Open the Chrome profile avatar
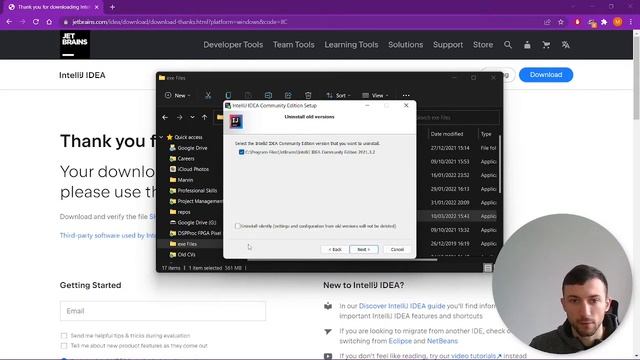The width and height of the screenshot is (640, 360). (x=618, y=22)
